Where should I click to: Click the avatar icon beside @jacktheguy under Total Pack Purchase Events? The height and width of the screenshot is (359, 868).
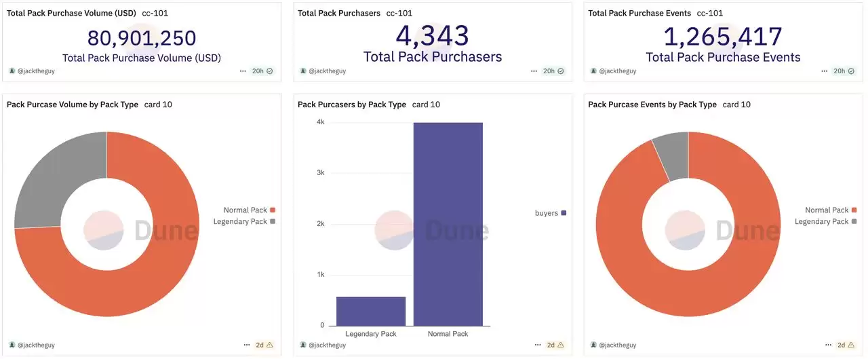point(593,71)
